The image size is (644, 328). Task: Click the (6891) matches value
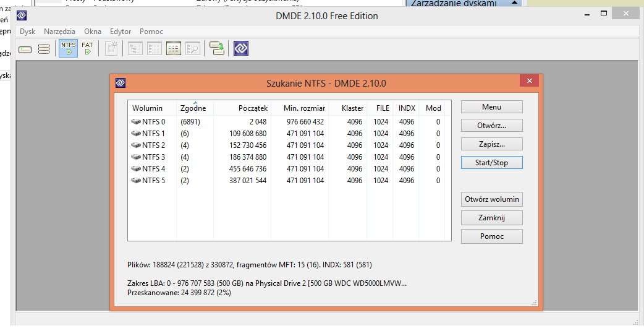(190, 122)
